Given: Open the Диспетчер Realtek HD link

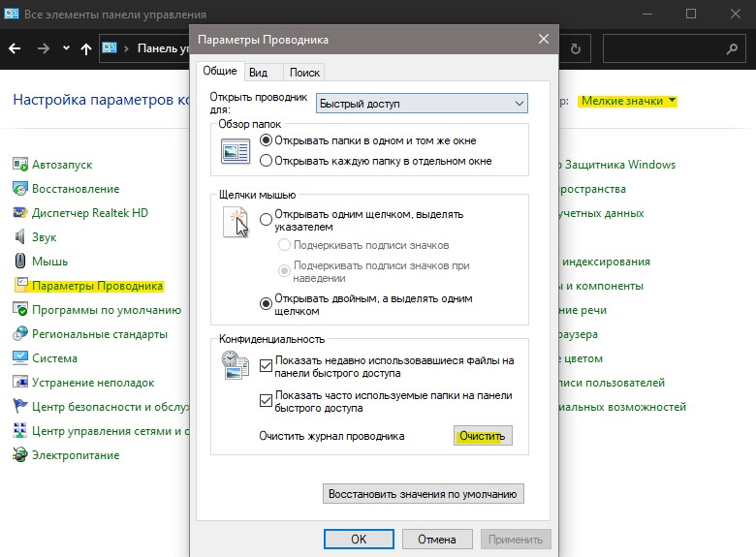Looking at the screenshot, I should [x=90, y=213].
